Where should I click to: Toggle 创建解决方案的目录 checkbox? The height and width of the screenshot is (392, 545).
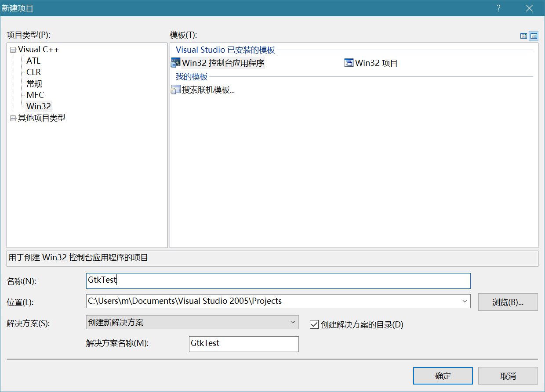point(314,324)
